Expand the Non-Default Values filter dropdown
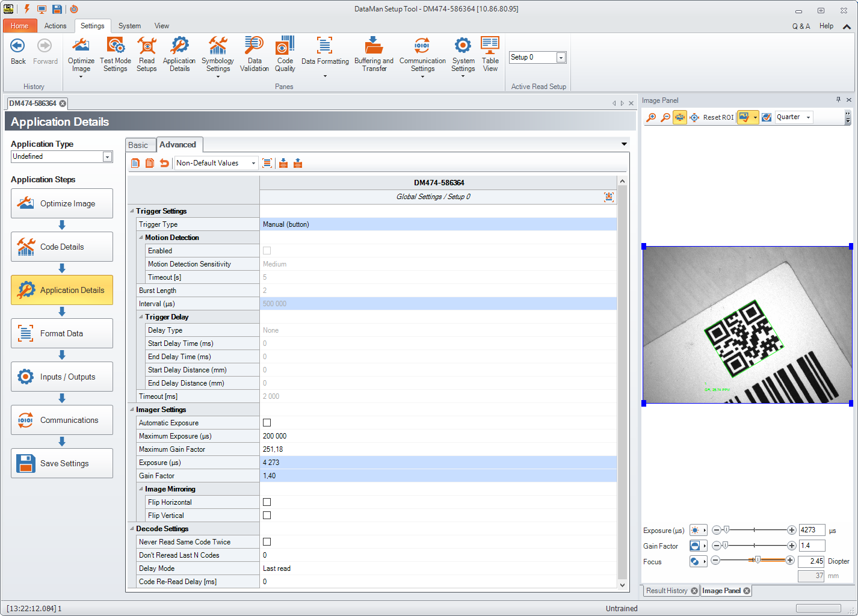 [x=253, y=163]
